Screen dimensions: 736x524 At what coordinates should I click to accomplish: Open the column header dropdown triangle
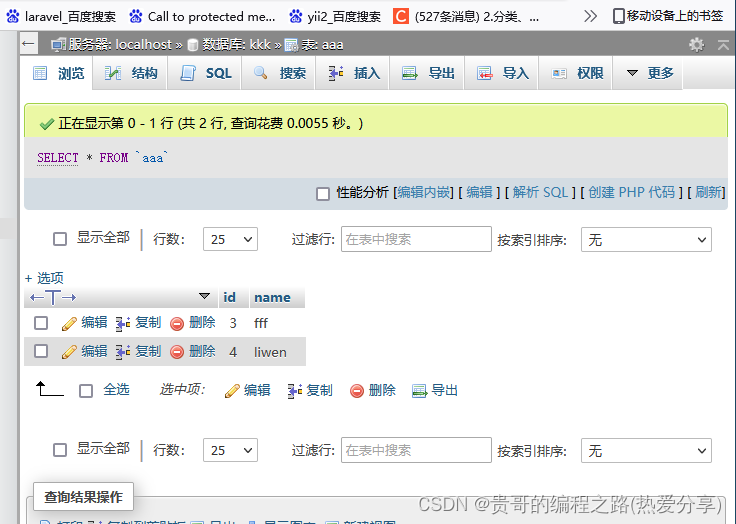204,296
